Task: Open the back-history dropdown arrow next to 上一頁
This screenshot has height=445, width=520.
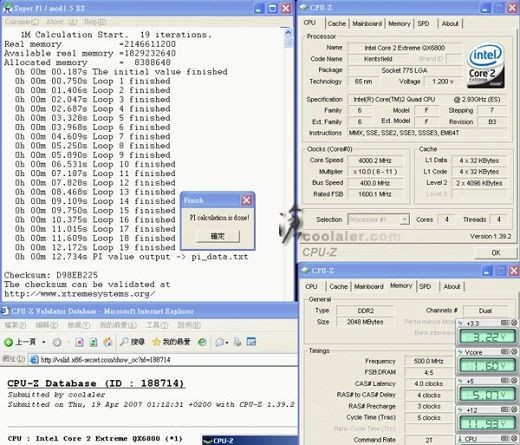Action: [43, 342]
